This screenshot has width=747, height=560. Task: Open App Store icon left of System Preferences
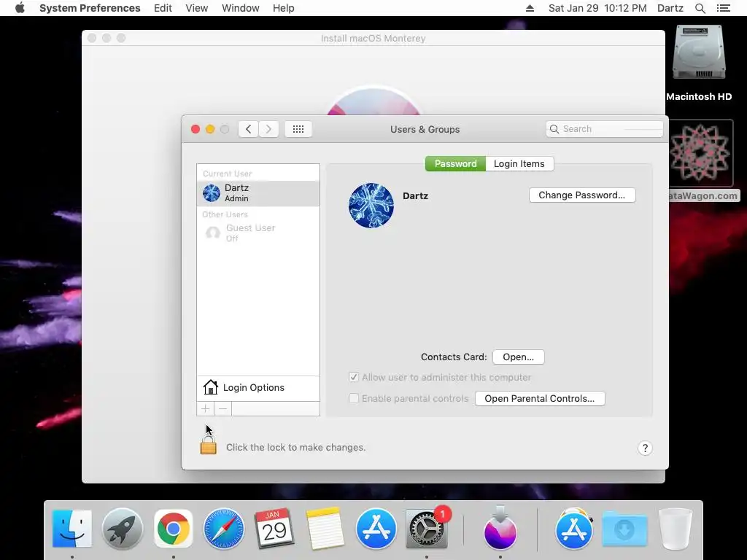tap(376, 529)
